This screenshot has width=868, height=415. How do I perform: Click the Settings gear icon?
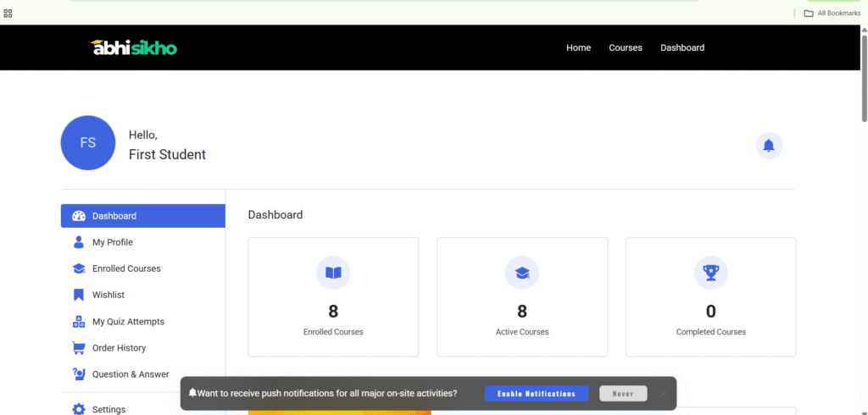pyautogui.click(x=79, y=409)
